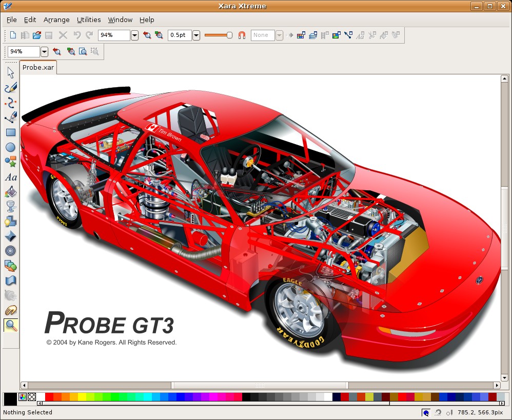Viewport: 512px width, 420px height.
Task: Click the top toolbar zoom percentage field
Action: tap(114, 35)
